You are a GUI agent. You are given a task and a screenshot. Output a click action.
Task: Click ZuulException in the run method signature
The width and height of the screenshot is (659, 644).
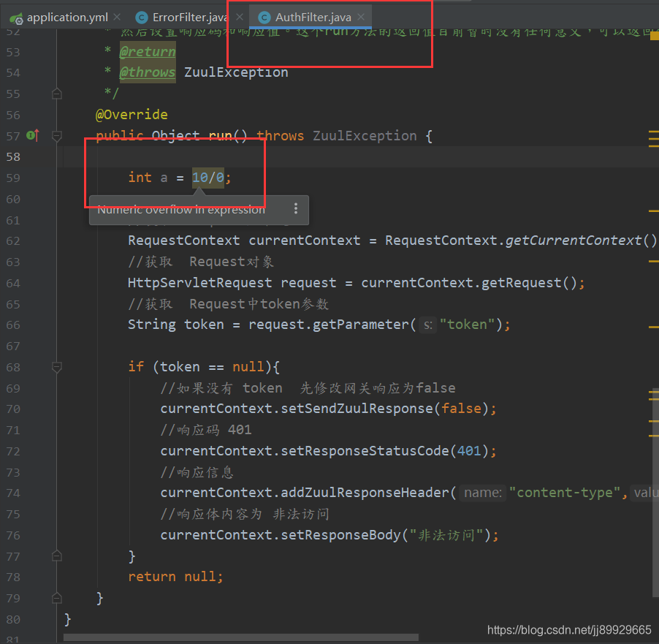[x=365, y=136]
